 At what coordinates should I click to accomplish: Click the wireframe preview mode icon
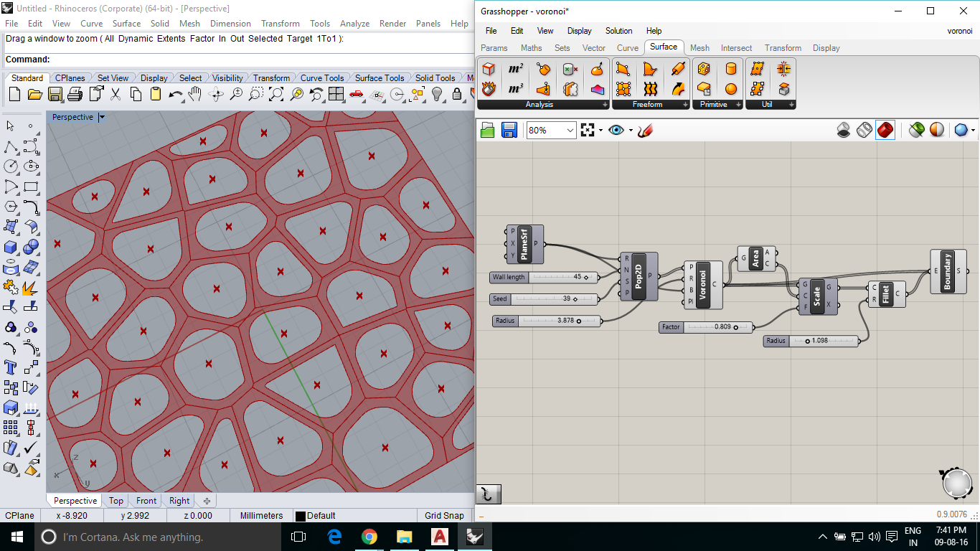(x=864, y=130)
